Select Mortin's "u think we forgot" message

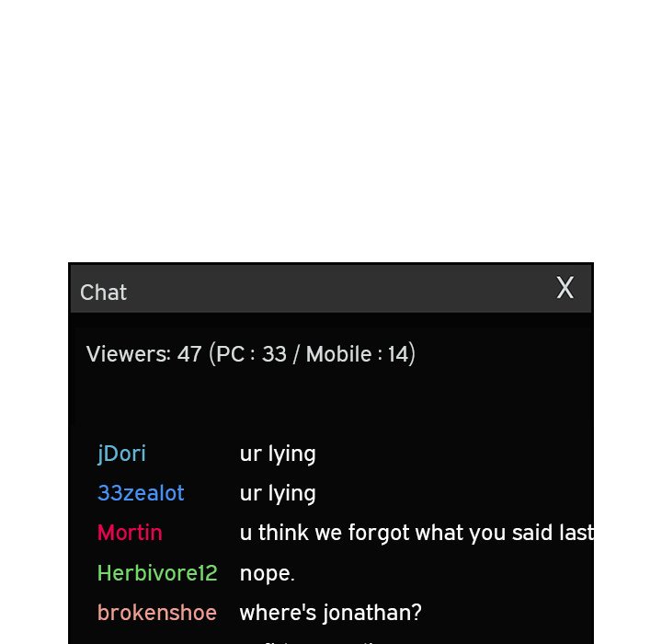pyautogui.click(x=417, y=533)
